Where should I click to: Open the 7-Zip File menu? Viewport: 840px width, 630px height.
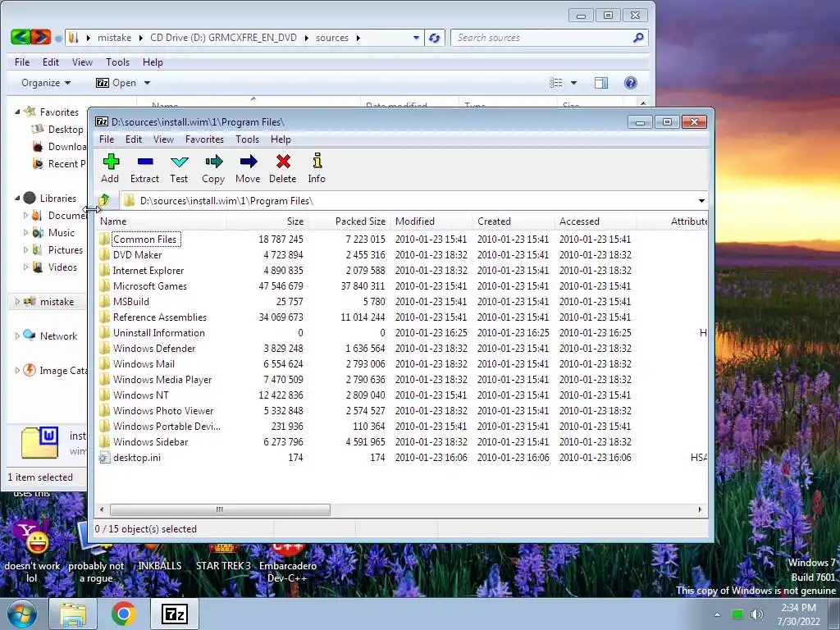107,139
